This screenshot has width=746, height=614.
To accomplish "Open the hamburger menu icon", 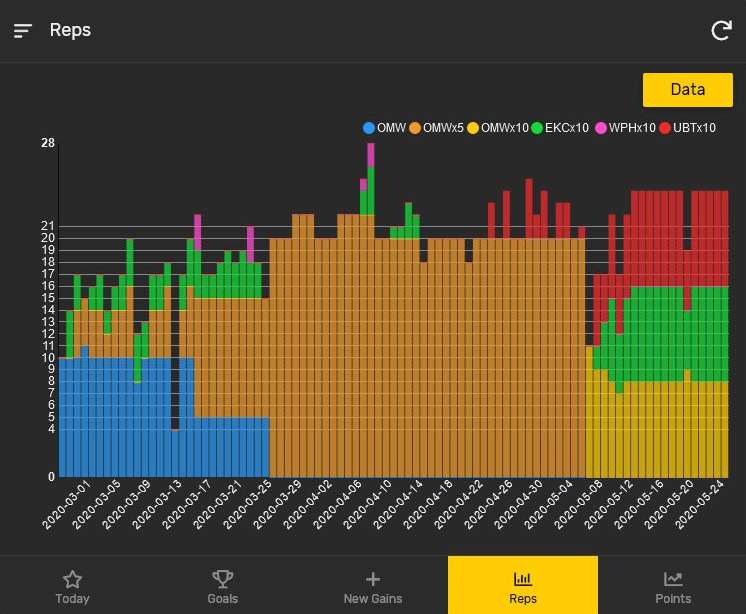I will click(23, 31).
